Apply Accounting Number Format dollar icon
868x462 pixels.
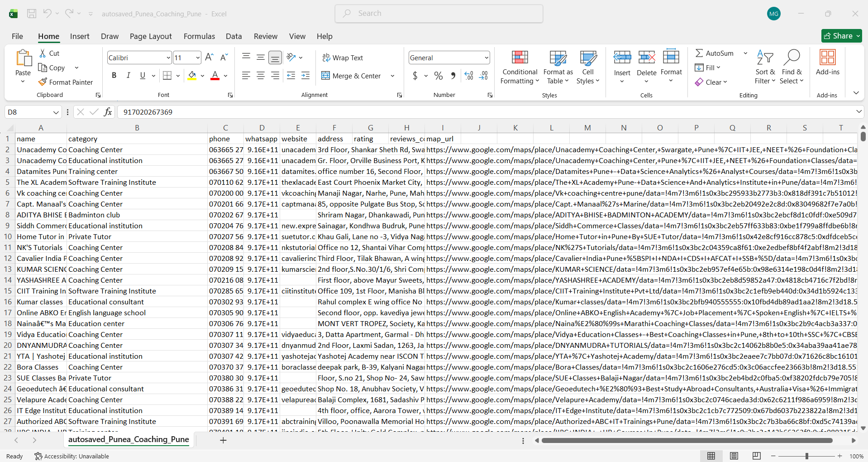point(415,76)
